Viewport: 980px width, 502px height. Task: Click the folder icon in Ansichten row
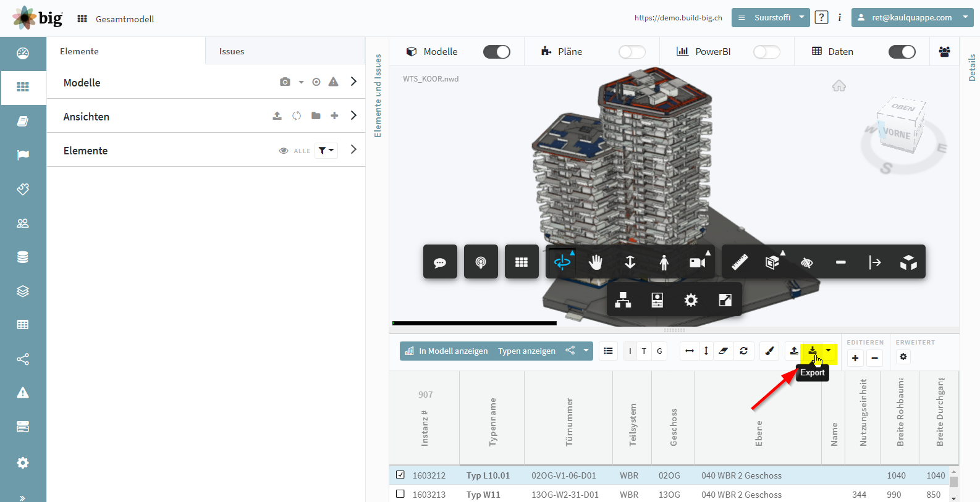pyautogui.click(x=316, y=115)
